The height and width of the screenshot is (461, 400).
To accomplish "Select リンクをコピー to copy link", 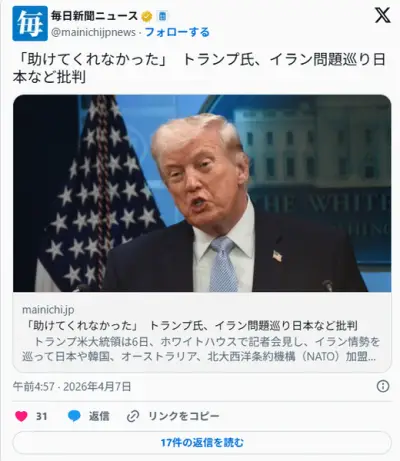I will [184, 416].
